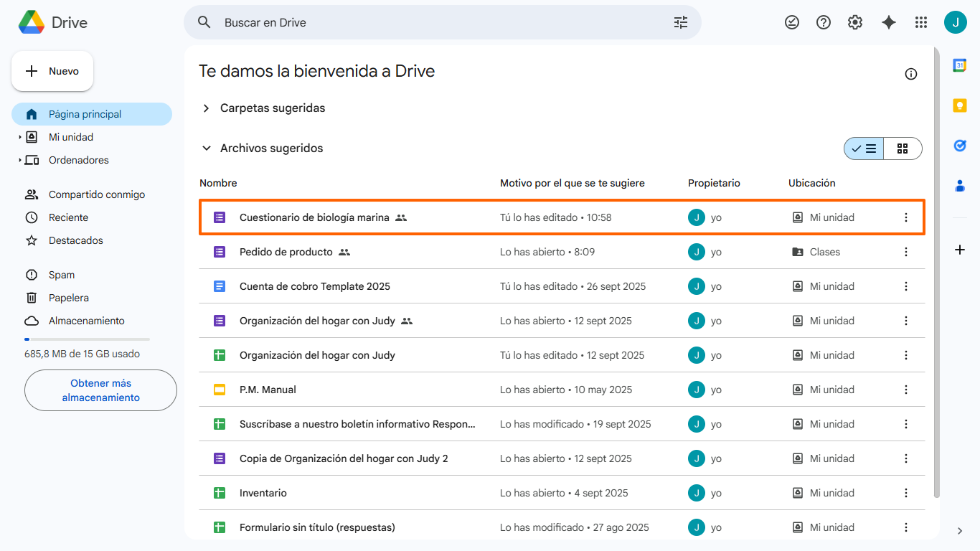Open Google Calendar side panel icon
Image resolution: width=980 pixels, height=551 pixels.
tap(960, 65)
